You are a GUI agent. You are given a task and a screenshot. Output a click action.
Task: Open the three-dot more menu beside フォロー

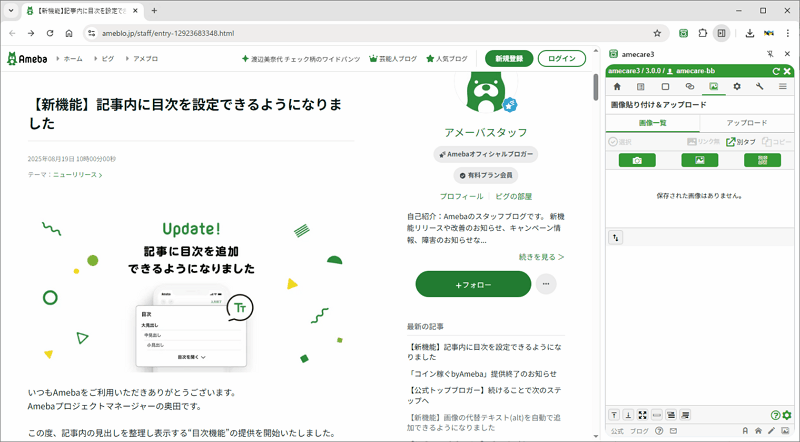pos(545,284)
